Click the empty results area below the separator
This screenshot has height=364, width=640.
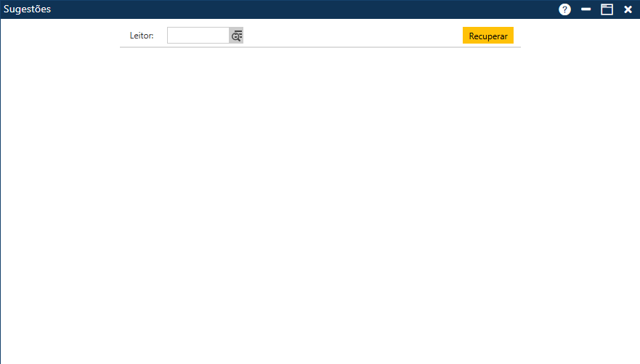coord(320,203)
